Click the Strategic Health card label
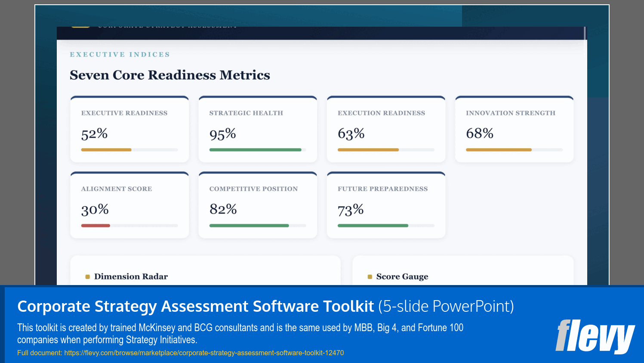This screenshot has height=363, width=644. [246, 113]
